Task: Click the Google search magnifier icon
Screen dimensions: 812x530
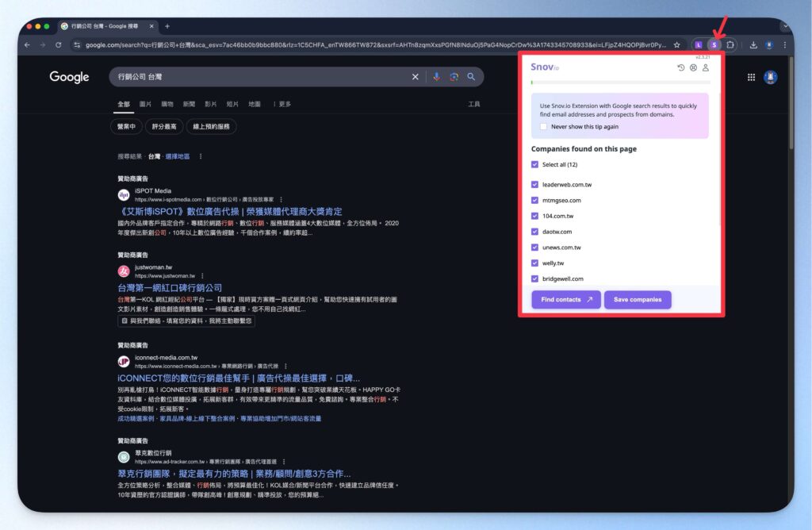Action: coord(471,77)
